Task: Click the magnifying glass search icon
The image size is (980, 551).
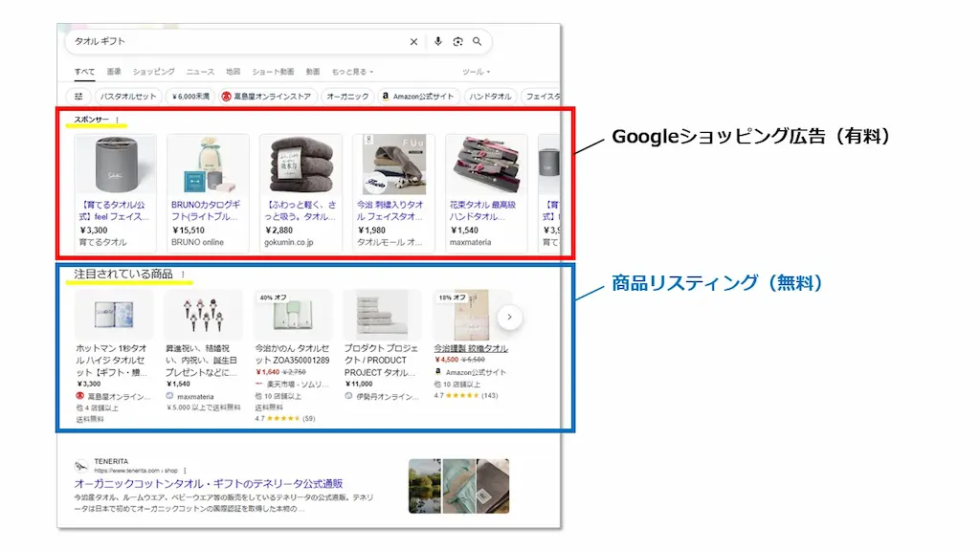Action: 477,41
